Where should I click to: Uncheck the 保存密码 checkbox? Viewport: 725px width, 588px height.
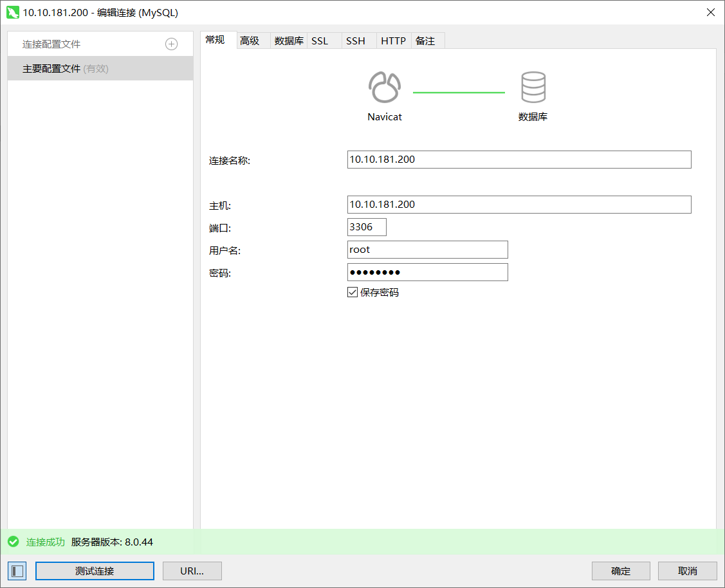pyautogui.click(x=353, y=292)
